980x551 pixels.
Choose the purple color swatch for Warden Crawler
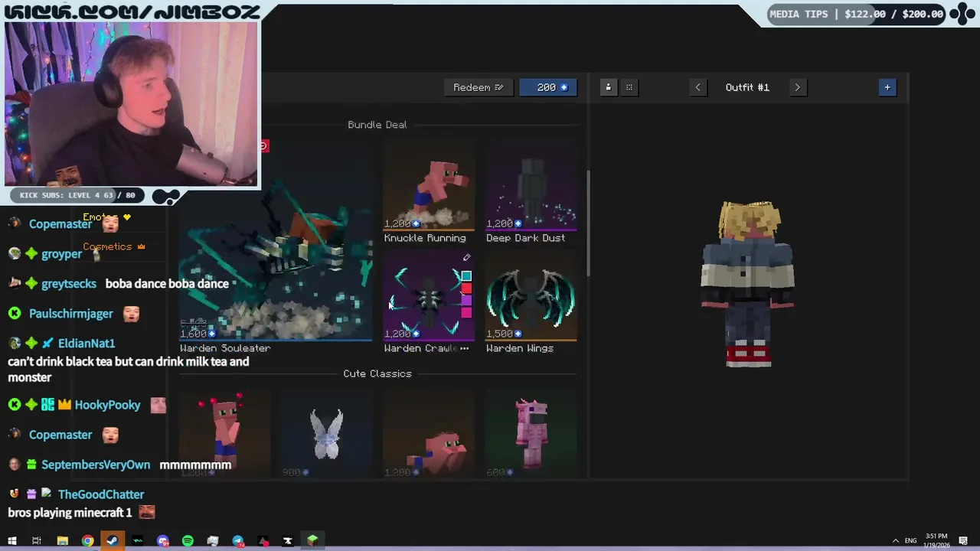pyautogui.click(x=466, y=301)
